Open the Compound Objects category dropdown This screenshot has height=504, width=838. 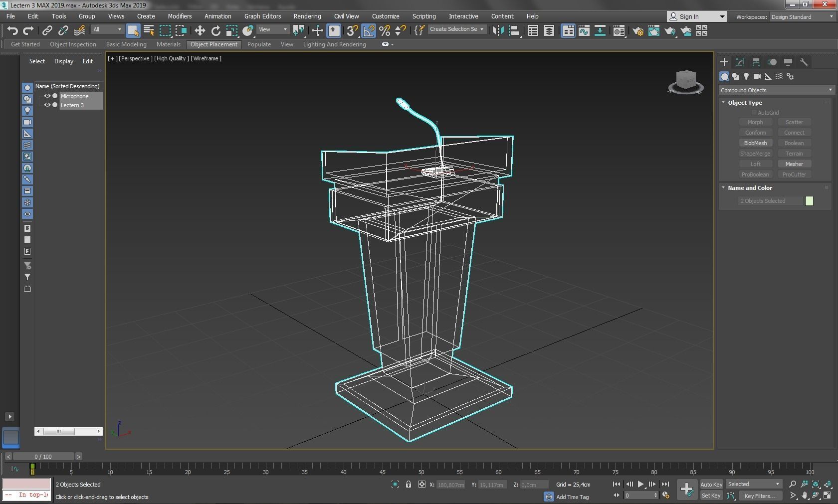pos(776,90)
